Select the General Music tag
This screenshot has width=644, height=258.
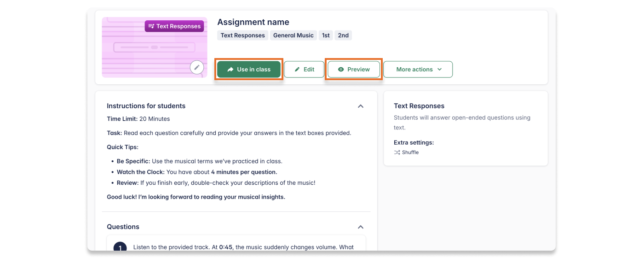pyautogui.click(x=293, y=35)
